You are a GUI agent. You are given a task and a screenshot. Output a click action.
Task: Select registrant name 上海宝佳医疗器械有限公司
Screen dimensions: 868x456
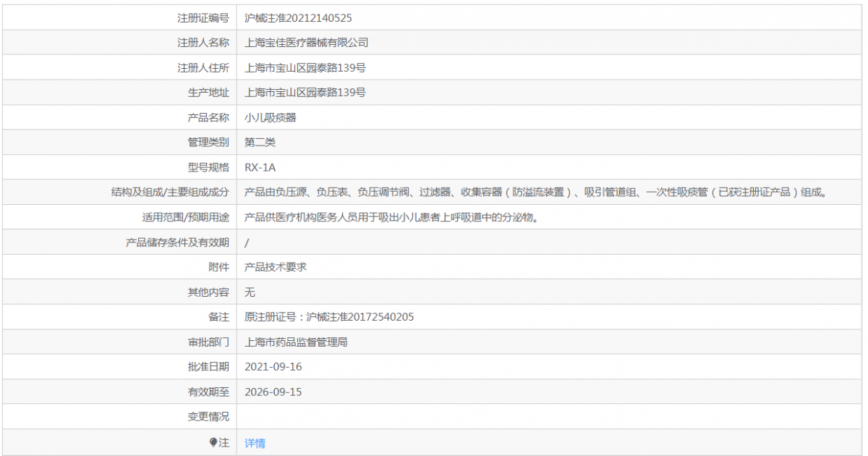coord(307,43)
